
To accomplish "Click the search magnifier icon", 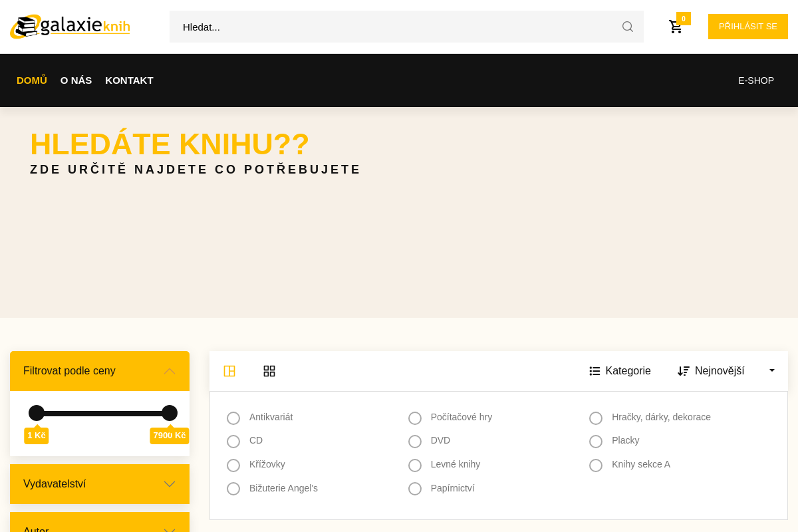I will [x=627, y=27].
